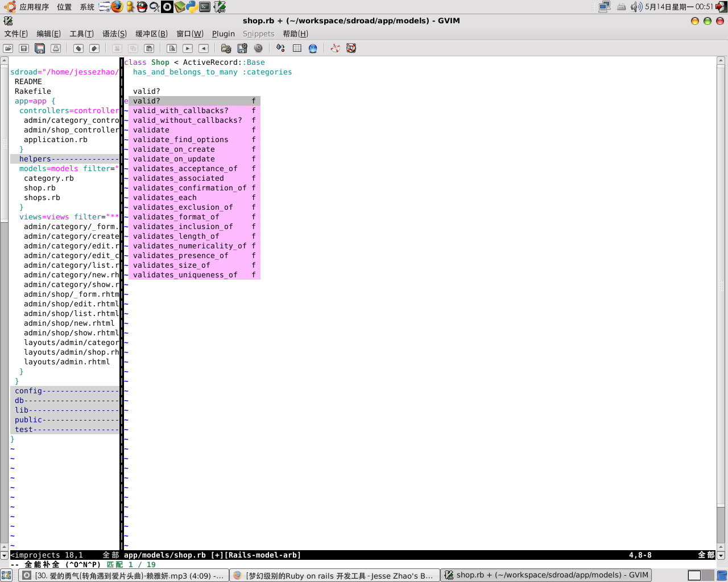Click the Load session toolbar icon
The height and width of the screenshot is (582, 728).
click(x=226, y=48)
